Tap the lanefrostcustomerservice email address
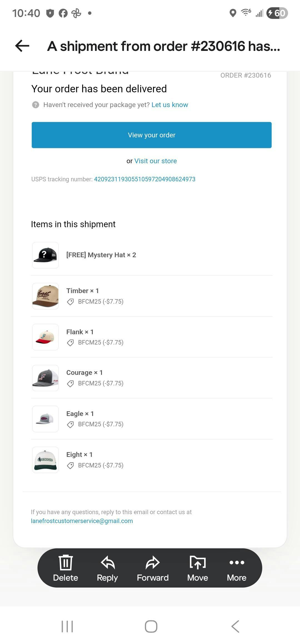The width and height of the screenshot is (300, 644). coord(82,521)
